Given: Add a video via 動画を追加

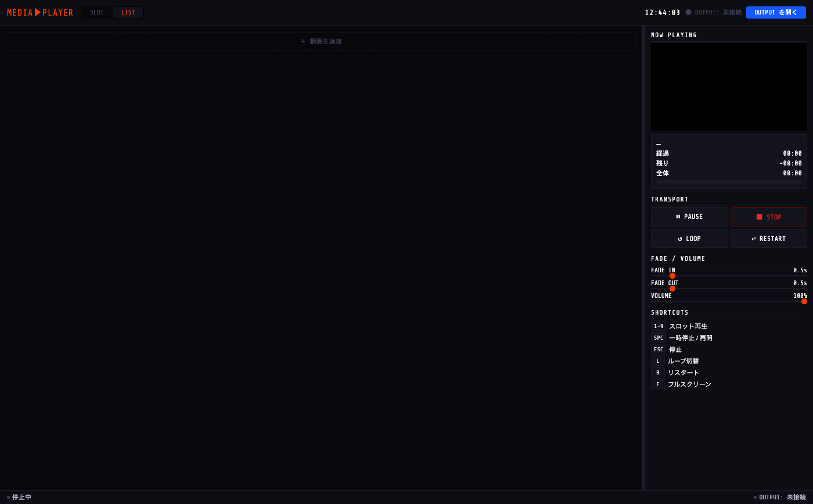Looking at the screenshot, I should point(321,41).
